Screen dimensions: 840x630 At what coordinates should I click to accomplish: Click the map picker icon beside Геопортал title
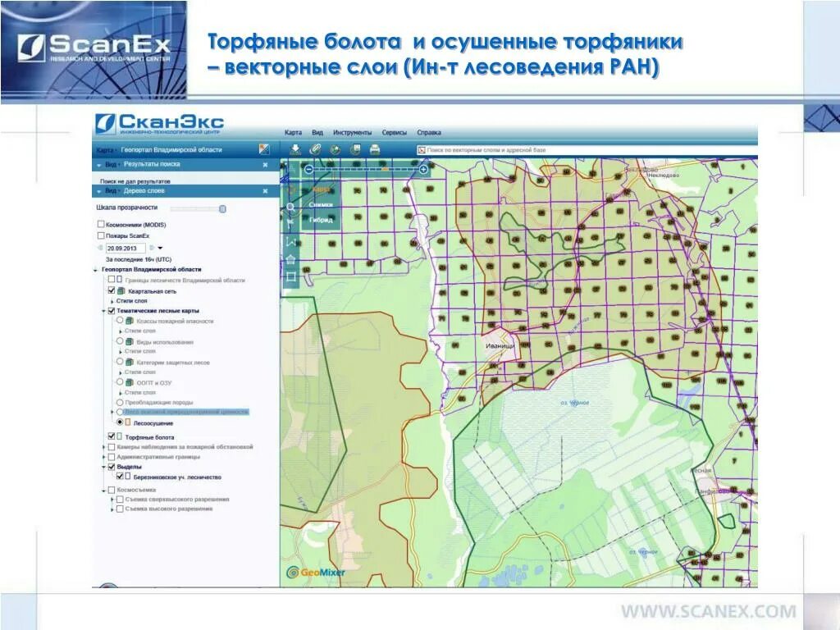click(x=264, y=149)
